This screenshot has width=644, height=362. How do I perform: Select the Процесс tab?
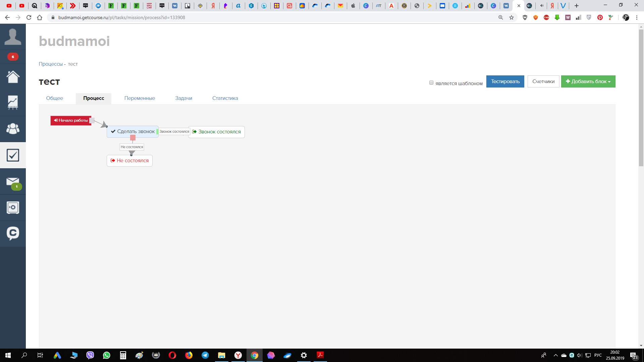pyautogui.click(x=94, y=98)
